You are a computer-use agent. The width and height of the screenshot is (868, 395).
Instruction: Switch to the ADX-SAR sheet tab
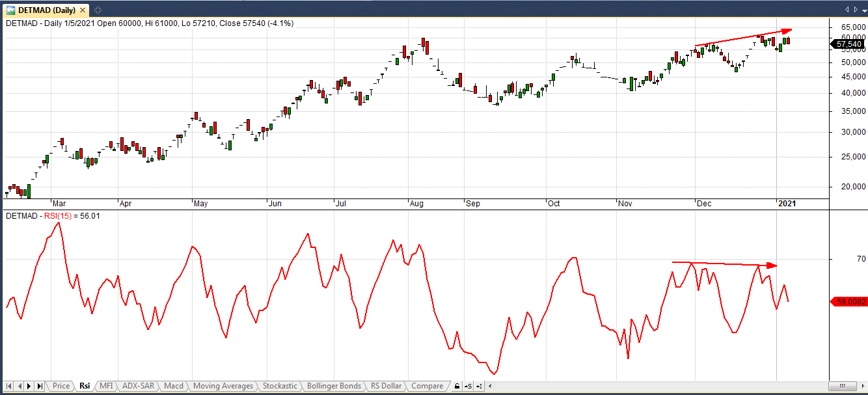[x=139, y=386]
